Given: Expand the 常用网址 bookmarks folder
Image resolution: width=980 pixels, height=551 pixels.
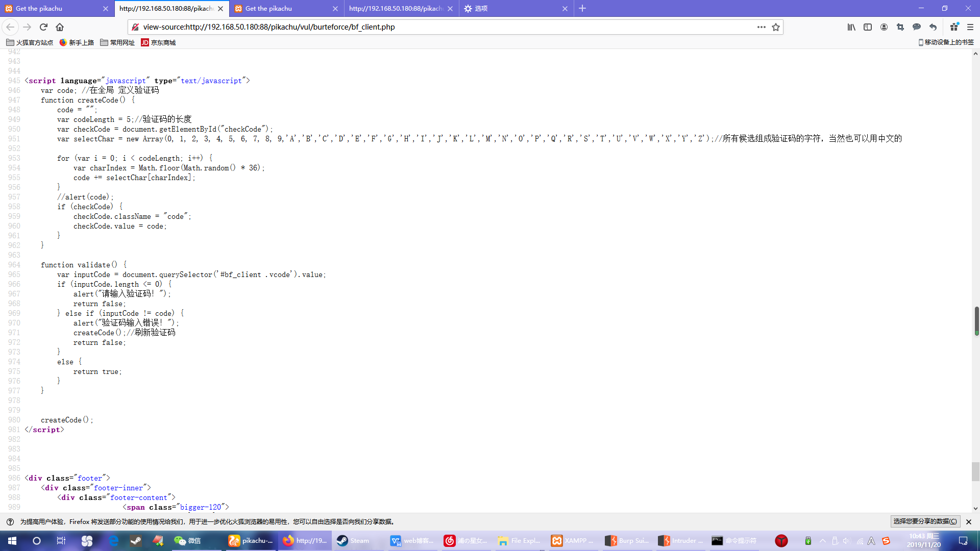Looking at the screenshot, I should (117, 42).
